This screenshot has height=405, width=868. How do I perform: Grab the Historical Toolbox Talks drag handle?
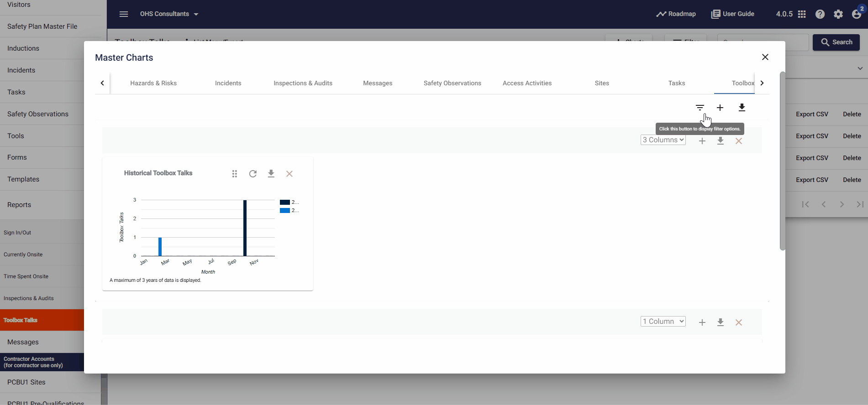(235, 174)
